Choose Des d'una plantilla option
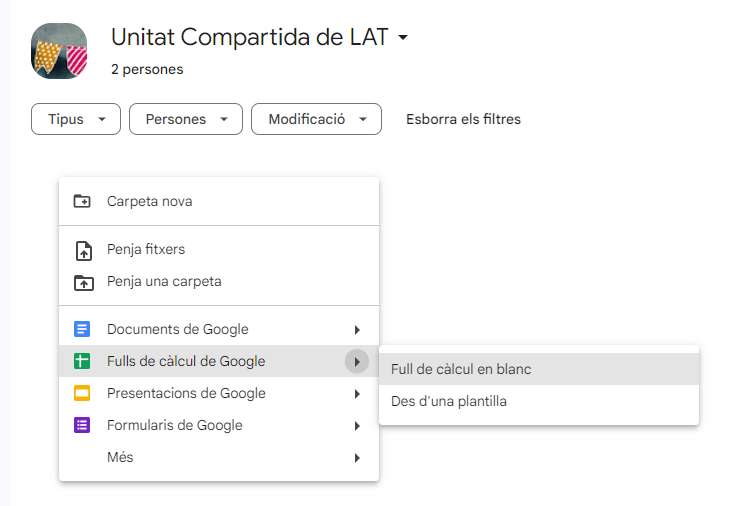 point(449,402)
